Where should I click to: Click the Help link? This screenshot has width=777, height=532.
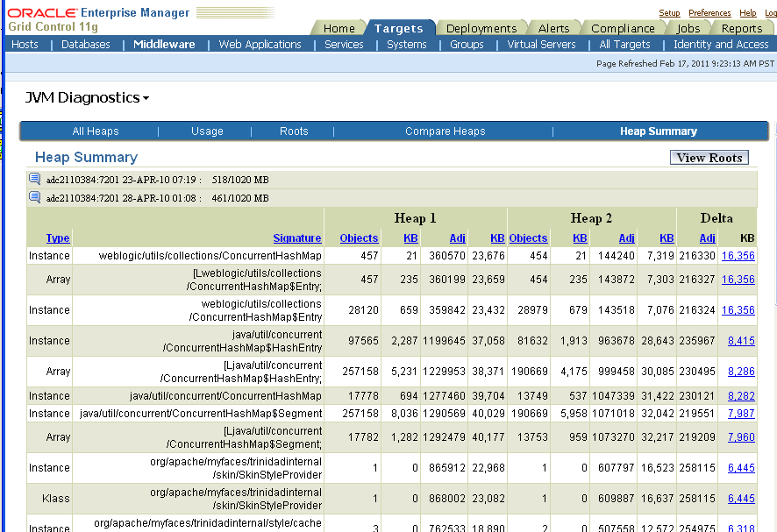tap(748, 13)
